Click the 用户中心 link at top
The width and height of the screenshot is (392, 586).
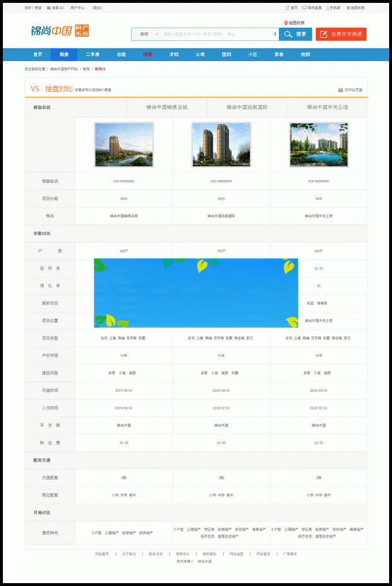coord(77,8)
